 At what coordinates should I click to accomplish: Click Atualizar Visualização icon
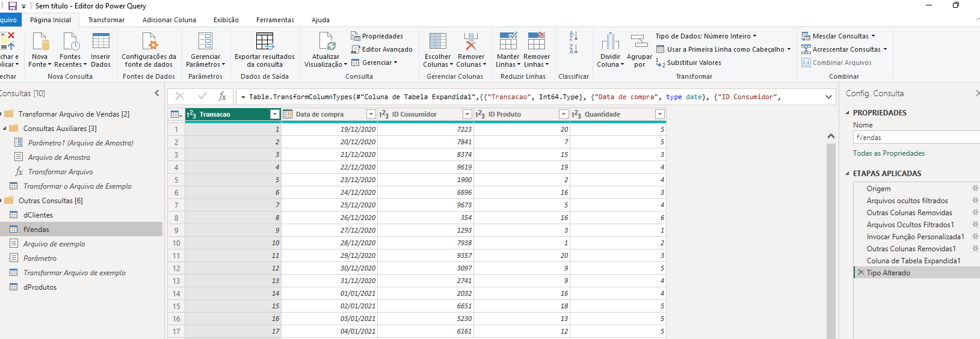coord(326,42)
